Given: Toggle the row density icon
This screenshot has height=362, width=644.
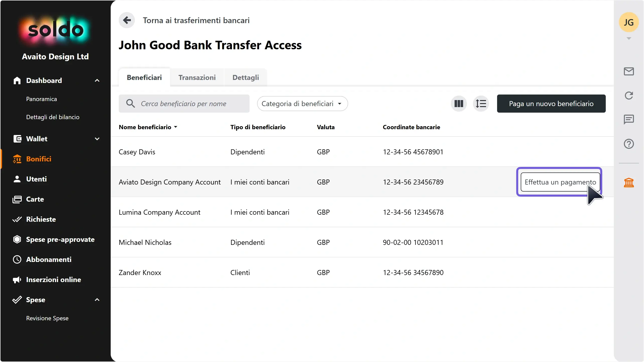Looking at the screenshot, I should pyautogui.click(x=481, y=104).
